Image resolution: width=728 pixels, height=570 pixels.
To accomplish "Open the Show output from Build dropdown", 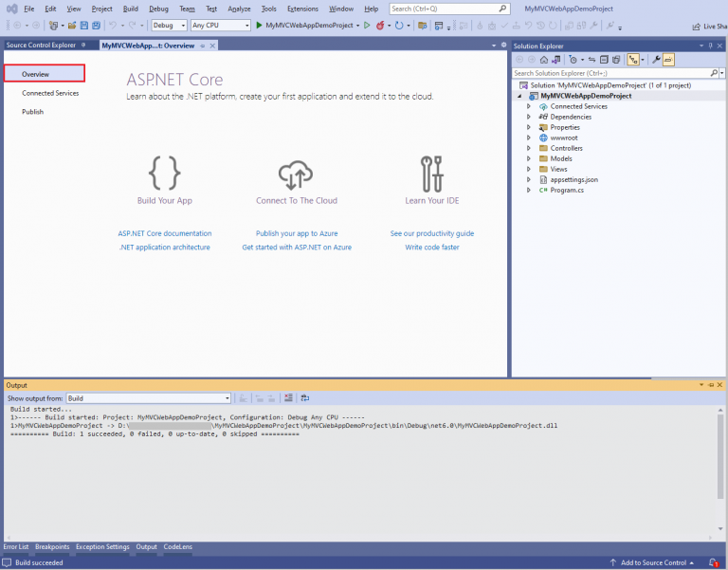I will pyautogui.click(x=148, y=398).
